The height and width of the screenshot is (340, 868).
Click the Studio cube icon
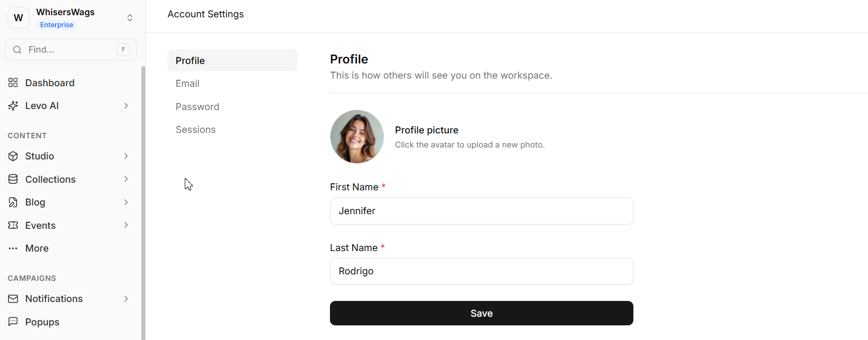coord(13,156)
